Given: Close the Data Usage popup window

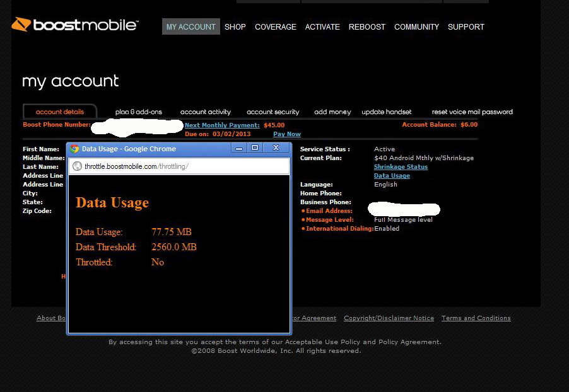Looking at the screenshot, I should (276, 148).
